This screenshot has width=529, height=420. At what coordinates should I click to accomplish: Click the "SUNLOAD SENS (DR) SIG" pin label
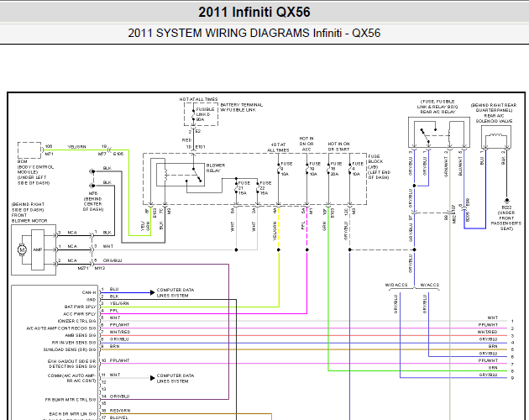[x=70, y=349]
